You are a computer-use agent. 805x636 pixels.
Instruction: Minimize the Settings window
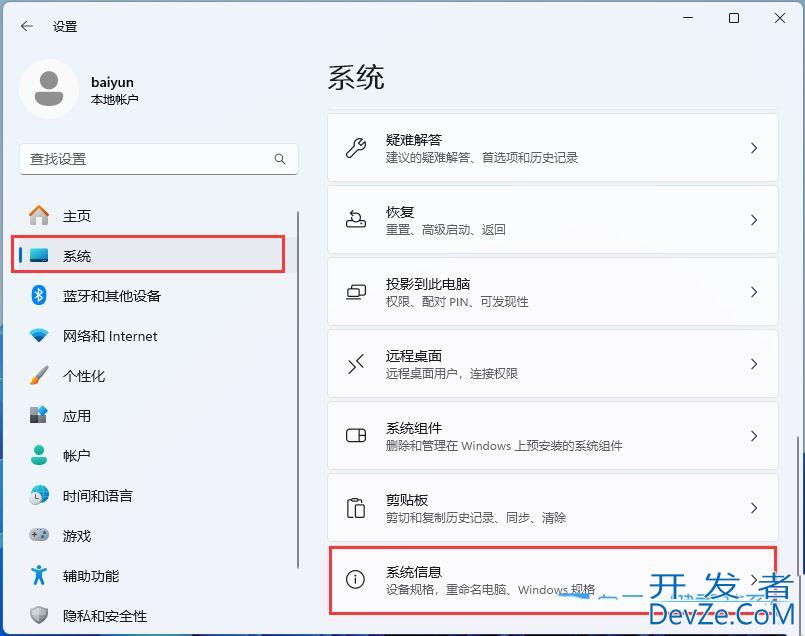click(x=688, y=18)
